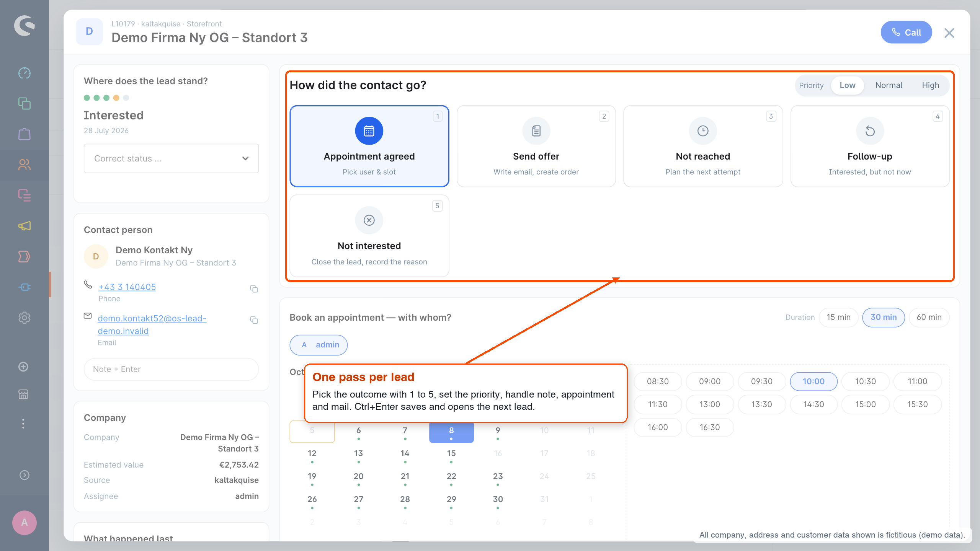The height and width of the screenshot is (551, 980).
Task: Select Send offer outcome card
Action: coord(536,146)
